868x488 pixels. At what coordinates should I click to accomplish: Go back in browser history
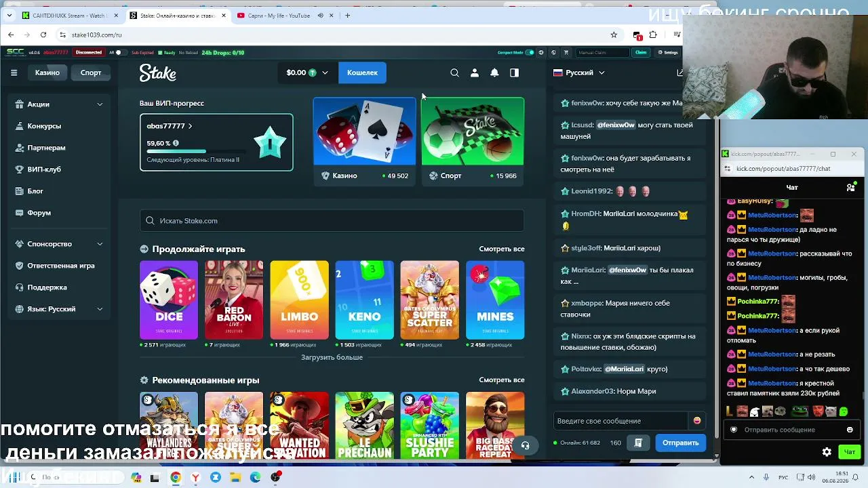coord(11,35)
